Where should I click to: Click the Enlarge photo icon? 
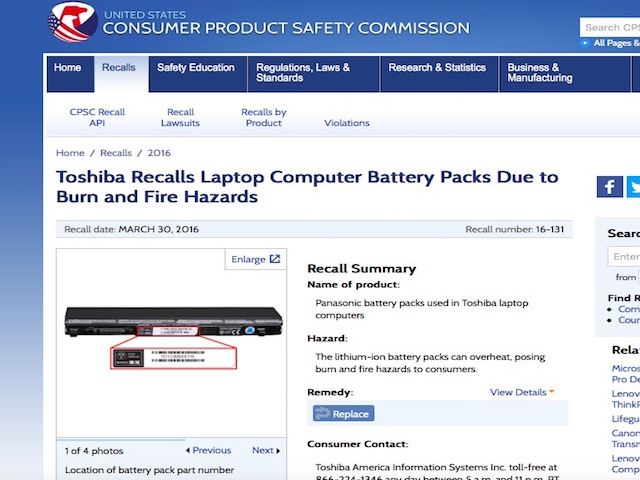256,259
